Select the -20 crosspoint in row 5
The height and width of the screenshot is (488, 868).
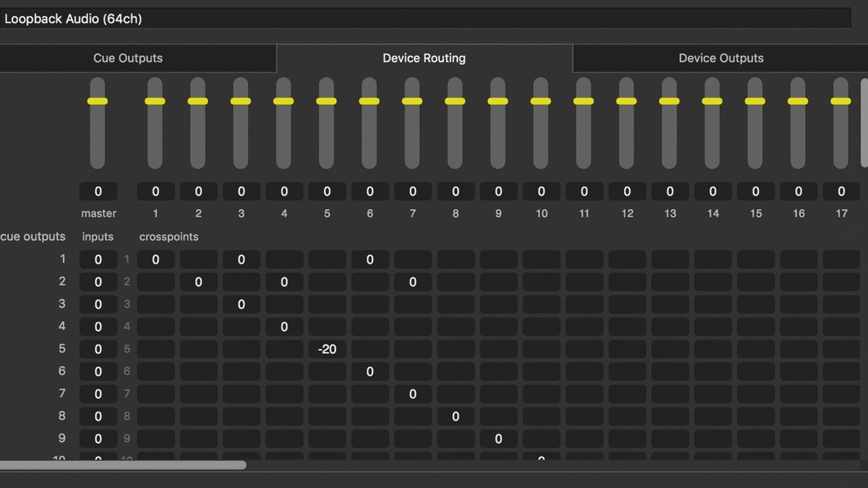pos(327,349)
